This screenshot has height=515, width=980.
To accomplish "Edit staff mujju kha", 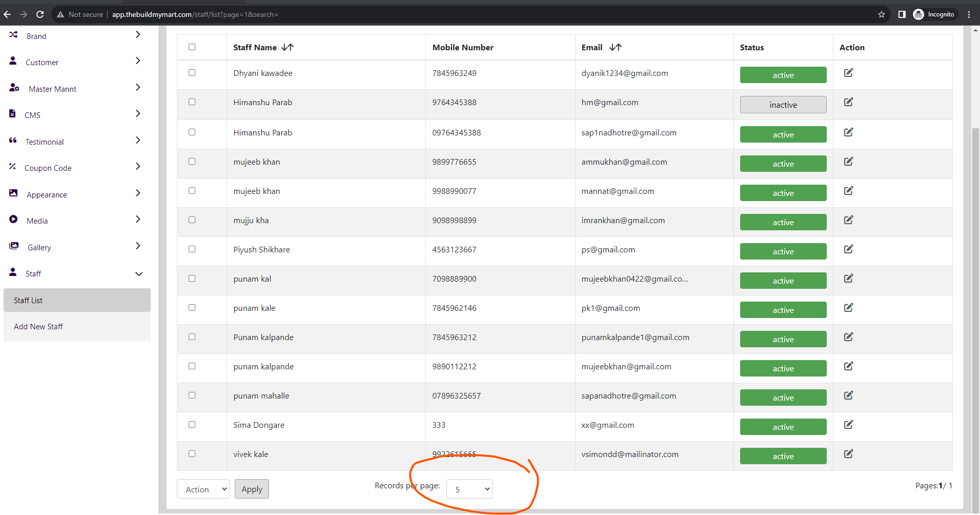I will pyautogui.click(x=848, y=220).
